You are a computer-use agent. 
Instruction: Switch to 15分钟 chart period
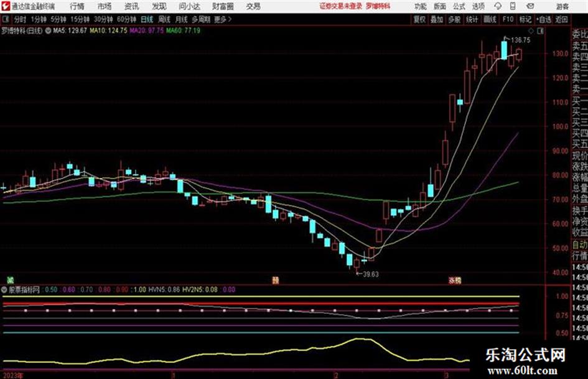pyautogui.click(x=80, y=19)
